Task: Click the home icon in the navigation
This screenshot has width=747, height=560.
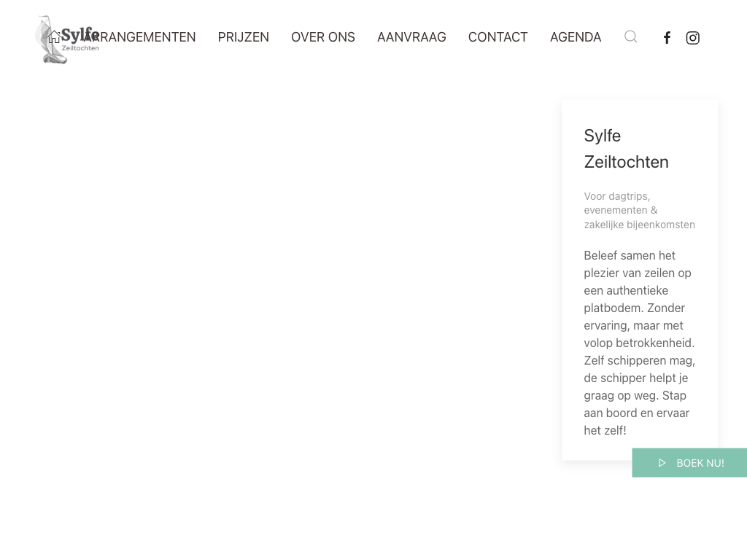Action: pos(54,37)
